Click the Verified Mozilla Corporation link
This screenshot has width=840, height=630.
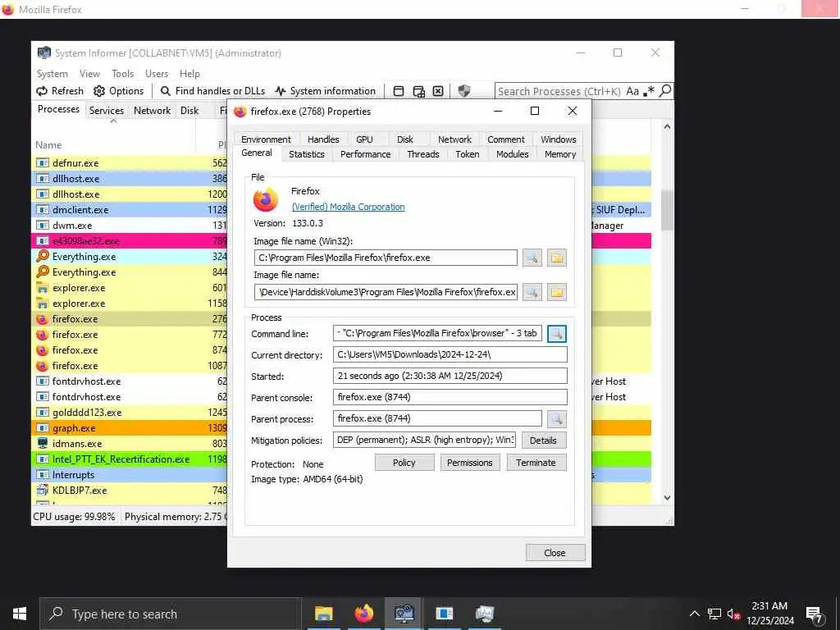click(x=348, y=207)
